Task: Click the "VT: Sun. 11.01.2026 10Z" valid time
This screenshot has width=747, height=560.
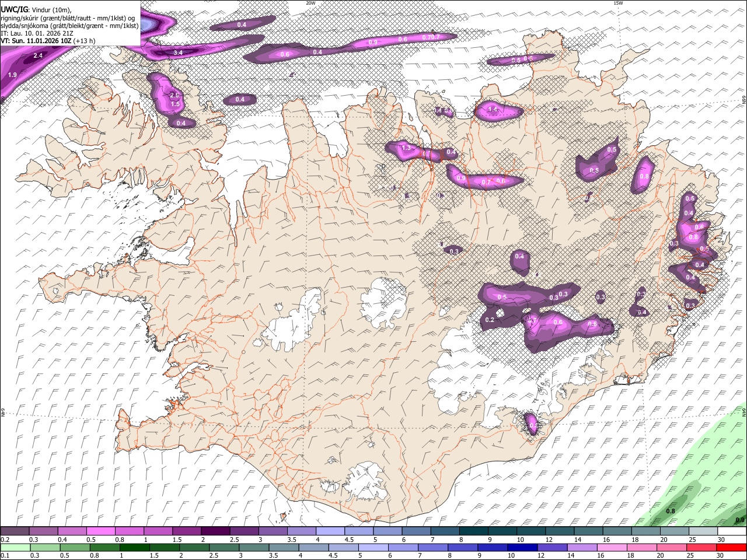Action: click(37, 41)
